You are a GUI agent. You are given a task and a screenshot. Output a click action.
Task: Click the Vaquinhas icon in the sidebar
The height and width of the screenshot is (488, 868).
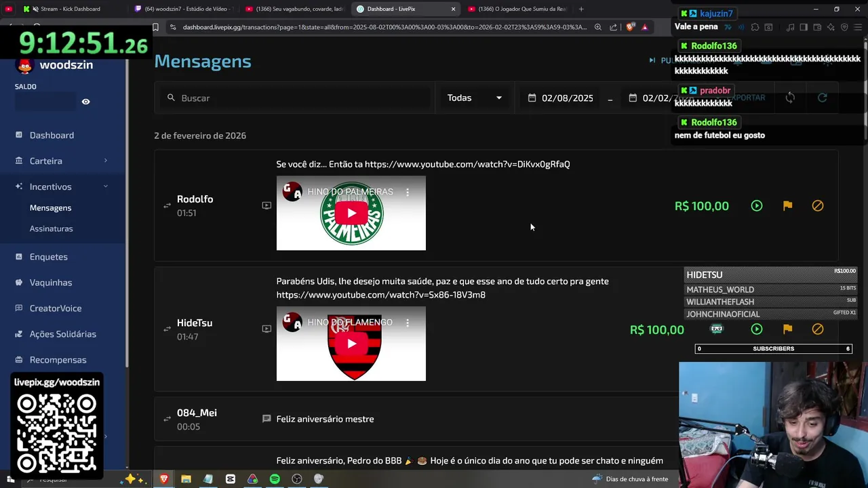[19, 283]
